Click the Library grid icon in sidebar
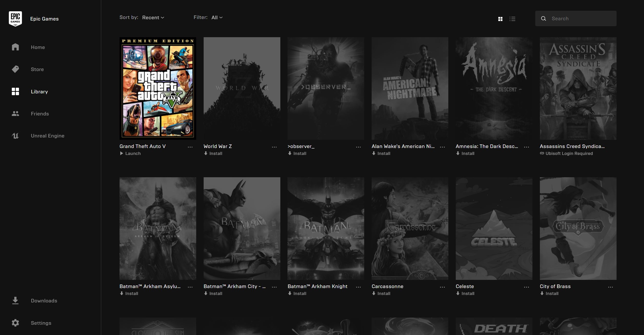The width and height of the screenshot is (644, 335). click(15, 92)
